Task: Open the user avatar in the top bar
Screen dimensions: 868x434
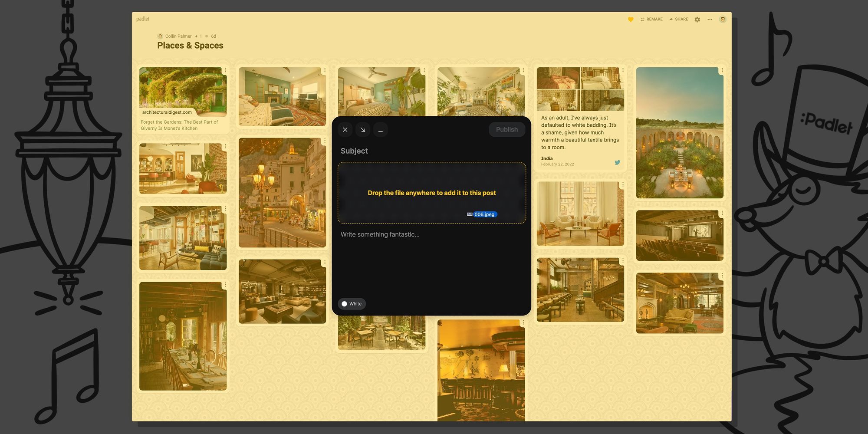Action: [723, 20]
